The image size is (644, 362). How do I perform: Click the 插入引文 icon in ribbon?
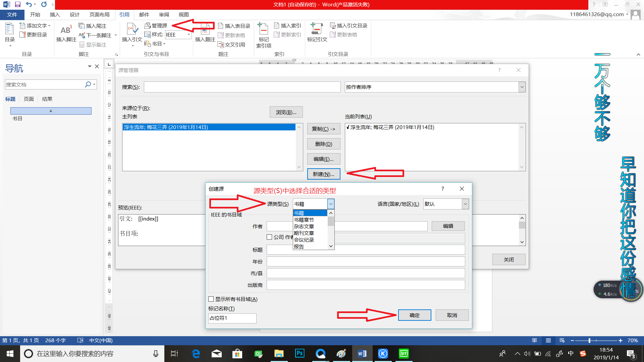pos(130,33)
